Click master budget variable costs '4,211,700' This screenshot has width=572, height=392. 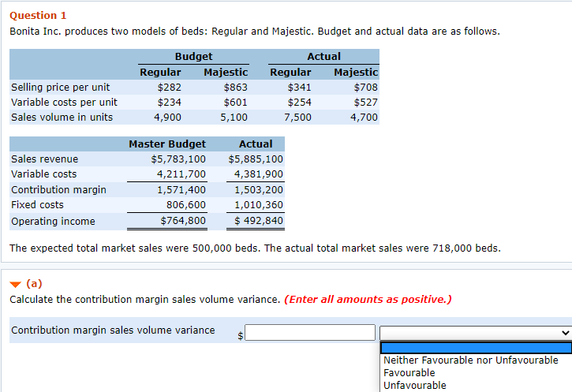[181, 174]
